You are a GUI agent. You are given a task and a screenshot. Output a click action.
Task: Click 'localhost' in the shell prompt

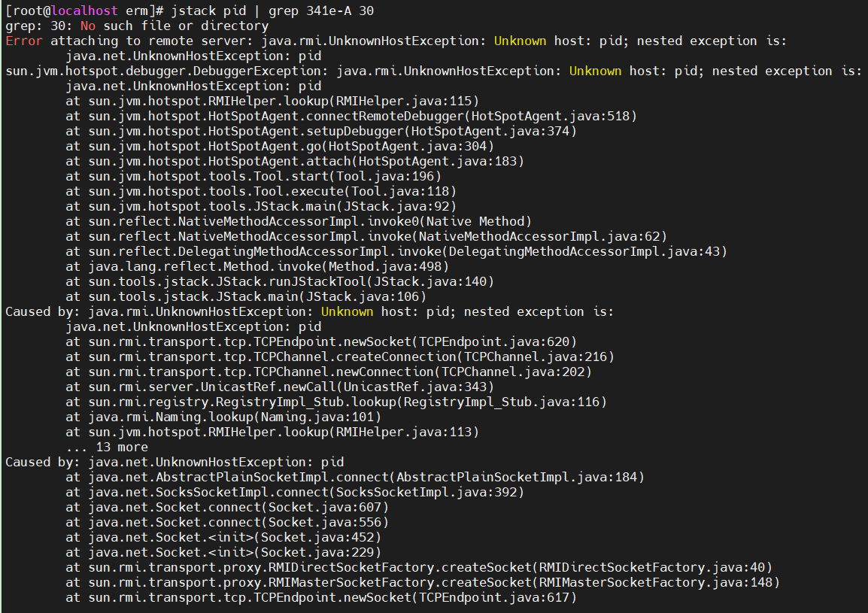85,11
